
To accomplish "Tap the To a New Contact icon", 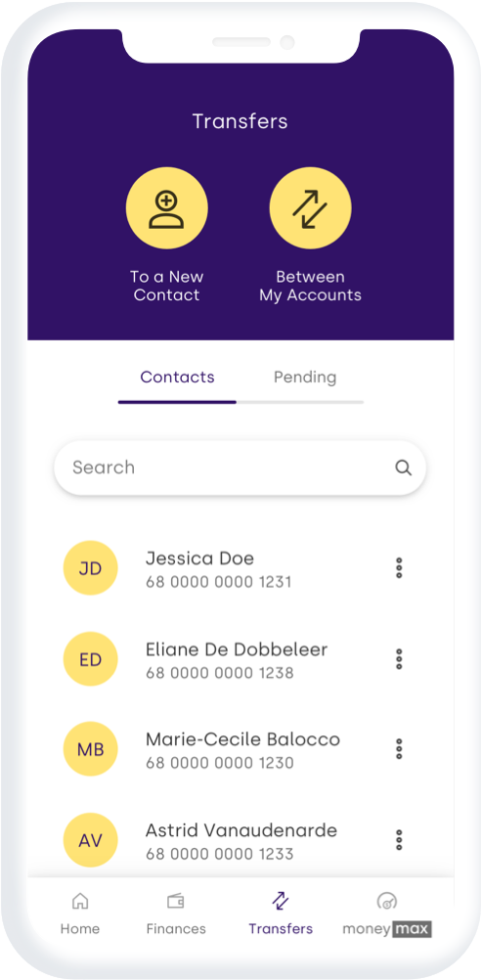I will [x=167, y=208].
